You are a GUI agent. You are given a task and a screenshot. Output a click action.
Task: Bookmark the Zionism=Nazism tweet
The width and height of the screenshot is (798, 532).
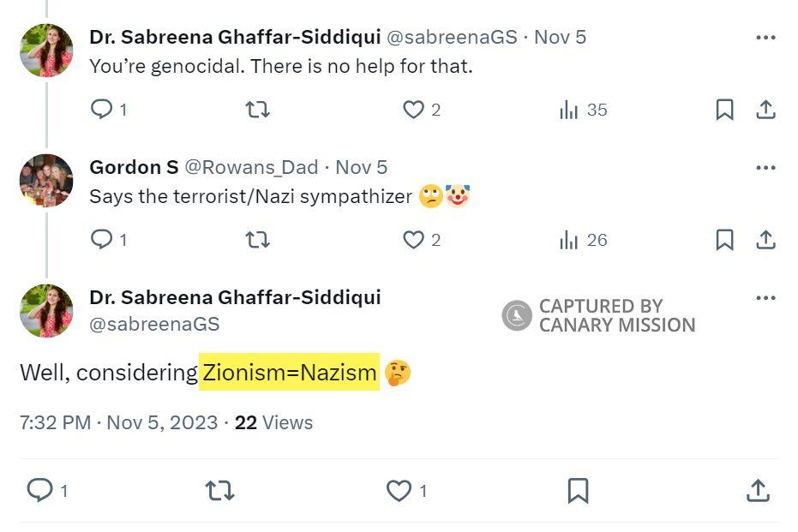[579, 491]
